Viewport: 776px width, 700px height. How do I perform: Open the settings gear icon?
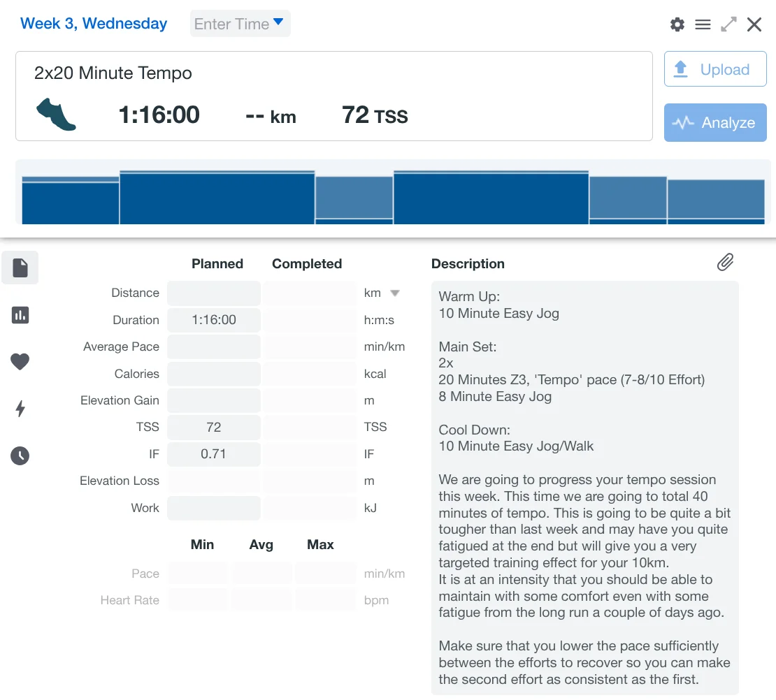click(677, 24)
